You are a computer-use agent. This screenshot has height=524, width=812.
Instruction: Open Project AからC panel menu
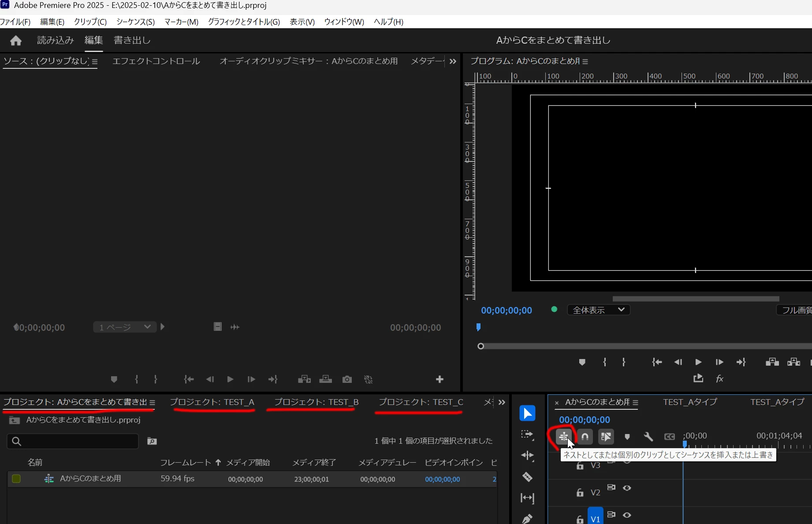152,403
